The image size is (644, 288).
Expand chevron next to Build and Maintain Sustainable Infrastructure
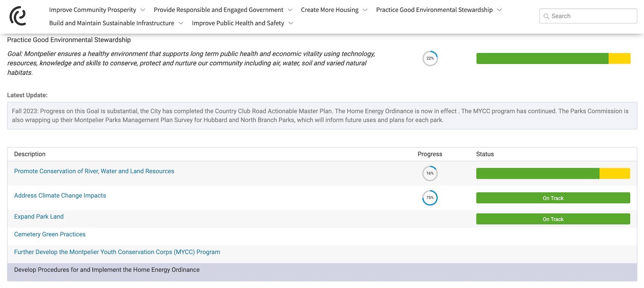click(181, 23)
